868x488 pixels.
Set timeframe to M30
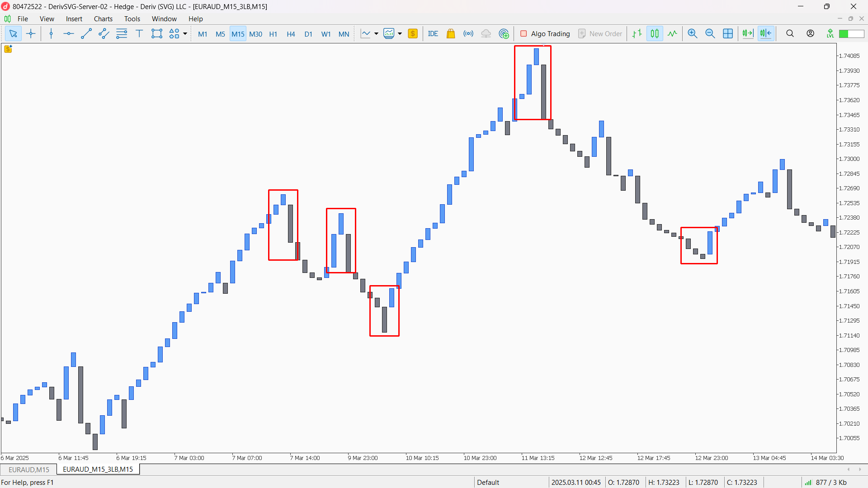255,34
